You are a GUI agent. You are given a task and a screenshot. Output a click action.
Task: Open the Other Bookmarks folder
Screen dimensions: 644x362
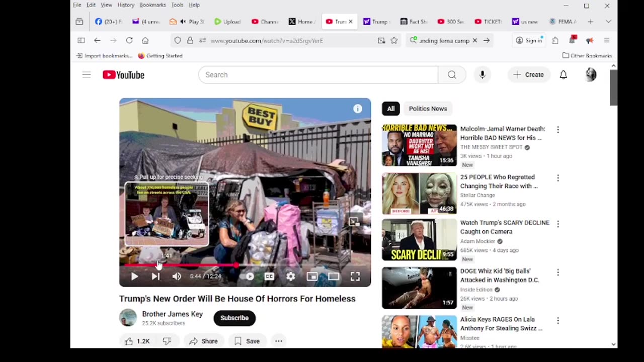(587, 56)
